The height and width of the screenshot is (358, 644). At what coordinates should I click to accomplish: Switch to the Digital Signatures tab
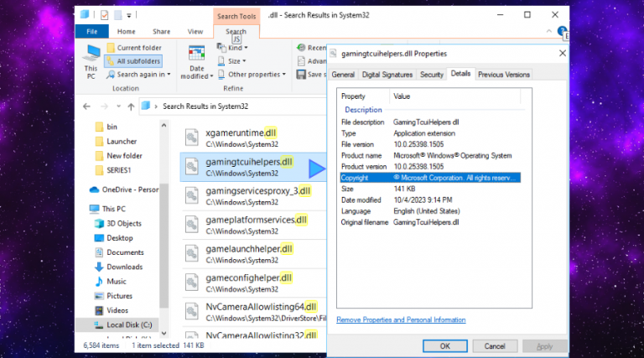[x=387, y=75]
